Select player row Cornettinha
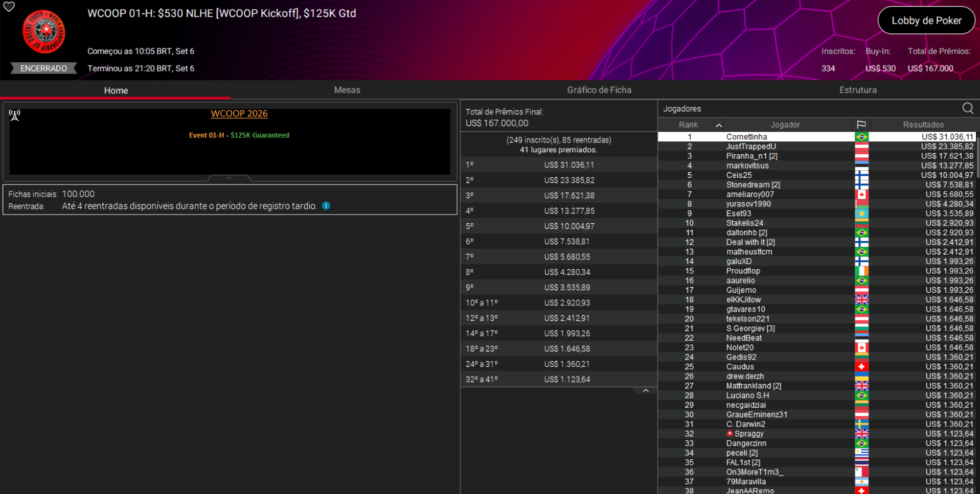This screenshot has height=494, width=980. point(817,137)
